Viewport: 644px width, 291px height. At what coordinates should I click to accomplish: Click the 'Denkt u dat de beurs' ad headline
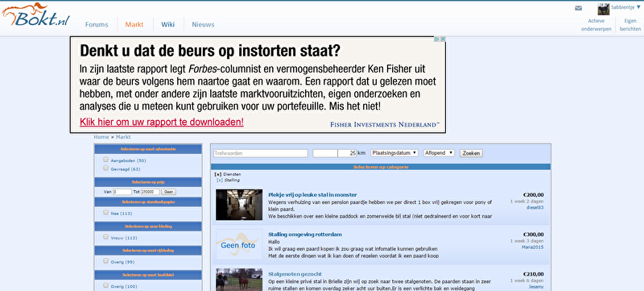(x=210, y=51)
